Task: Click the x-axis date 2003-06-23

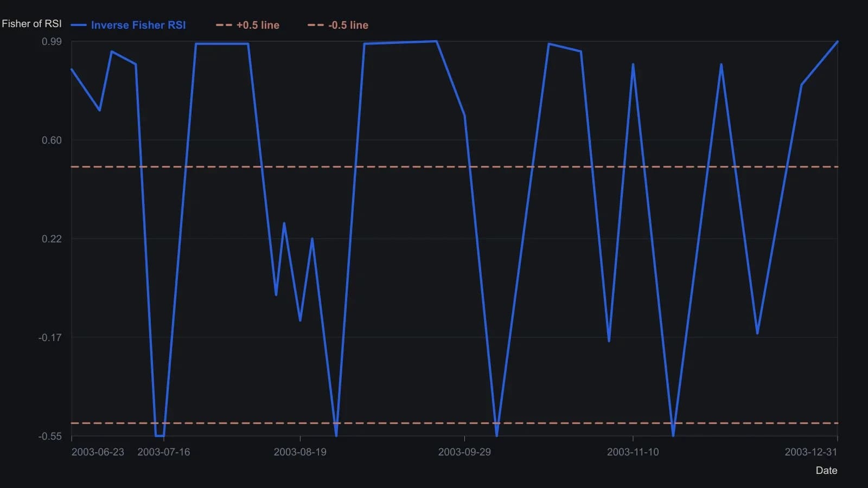Action: pos(98,452)
